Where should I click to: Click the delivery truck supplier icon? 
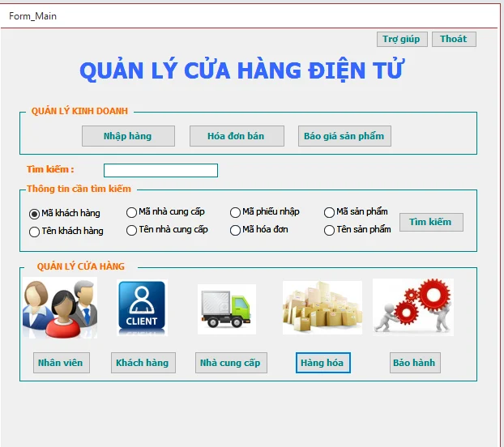[x=227, y=309]
